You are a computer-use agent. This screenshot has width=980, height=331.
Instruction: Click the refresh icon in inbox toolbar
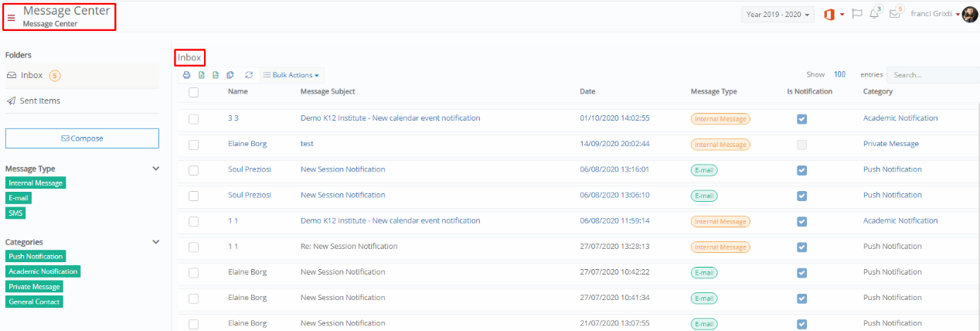tap(249, 75)
